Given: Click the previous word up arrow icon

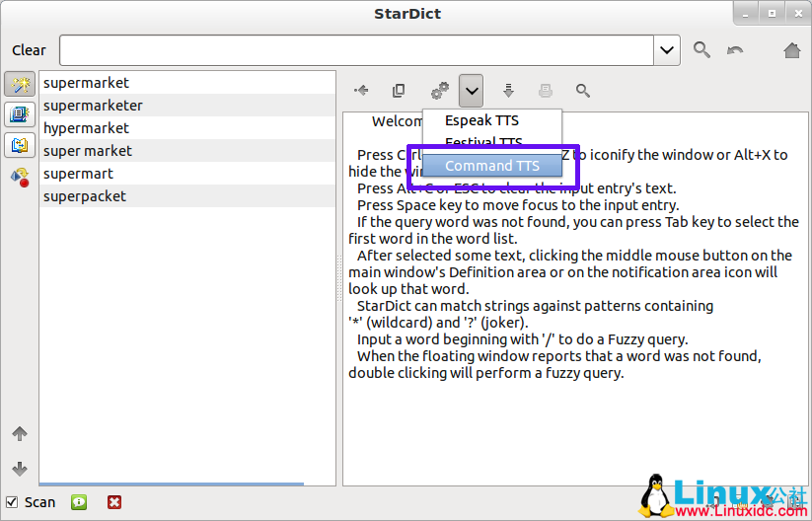Looking at the screenshot, I should click(20, 433).
